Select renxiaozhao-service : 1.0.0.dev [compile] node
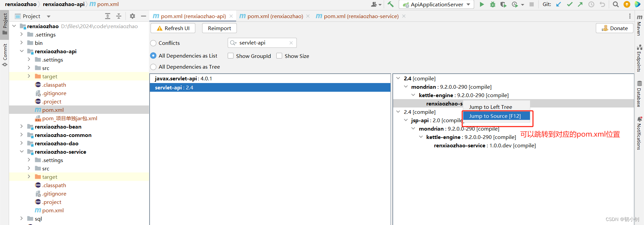The width and height of the screenshot is (644, 225). click(x=485, y=145)
